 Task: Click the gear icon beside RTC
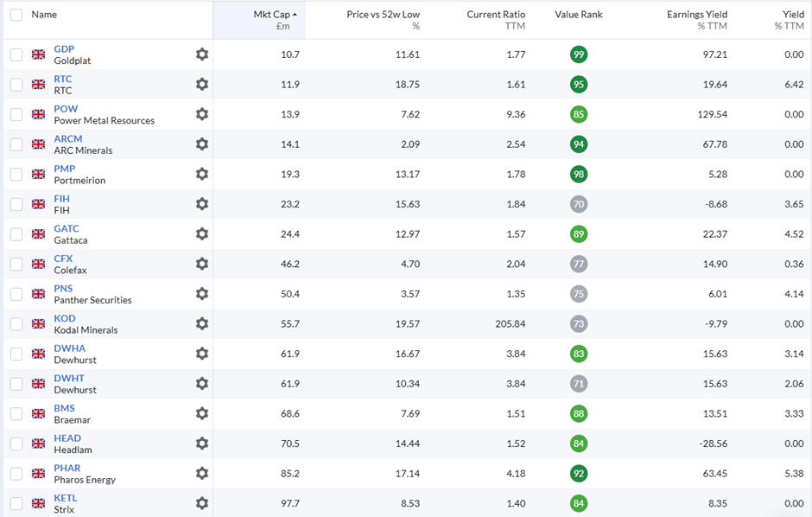202,85
